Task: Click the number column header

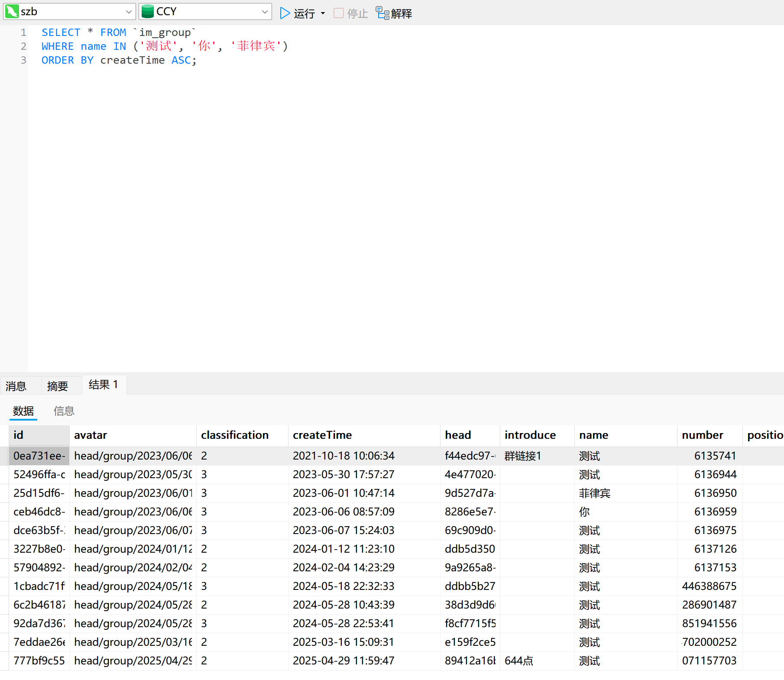Action: (x=702, y=435)
